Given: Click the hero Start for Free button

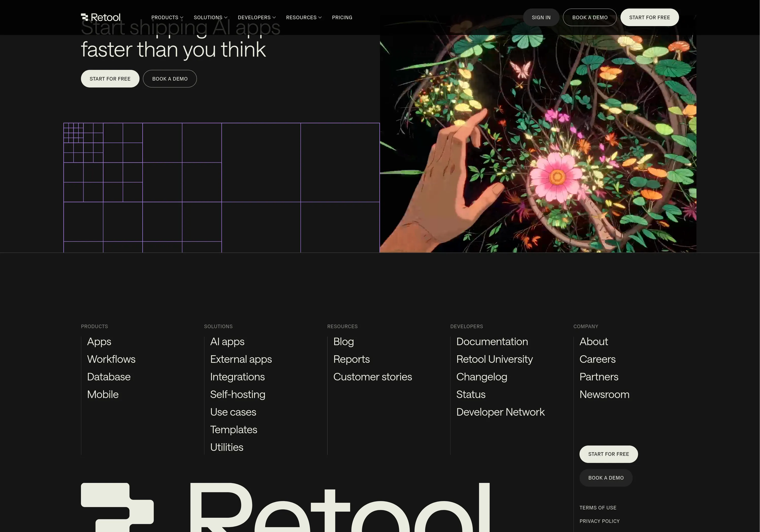Looking at the screenshot, I should pos(110,79).
